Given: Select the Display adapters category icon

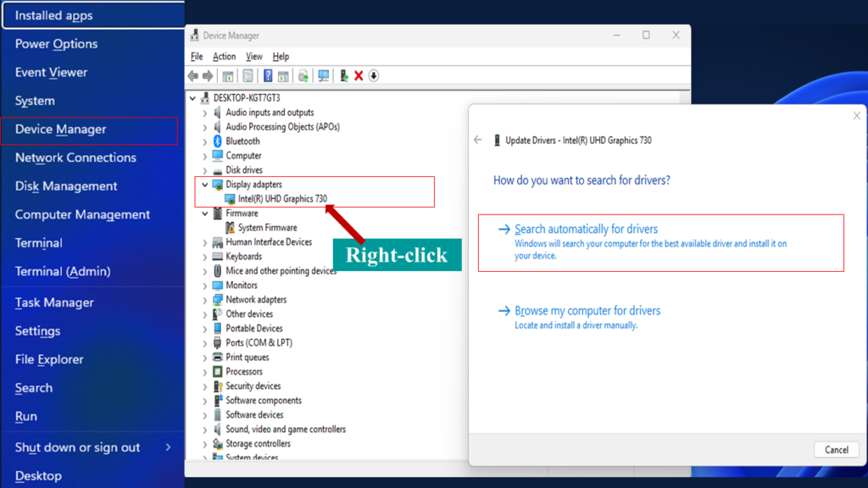Looking at the screenshot, I should [x=218, y=184].
